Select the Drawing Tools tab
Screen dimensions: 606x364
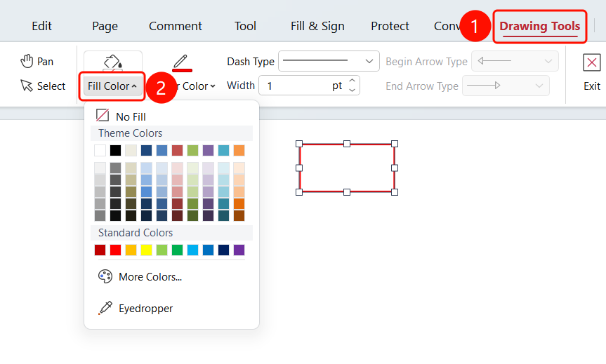(540, 26)
